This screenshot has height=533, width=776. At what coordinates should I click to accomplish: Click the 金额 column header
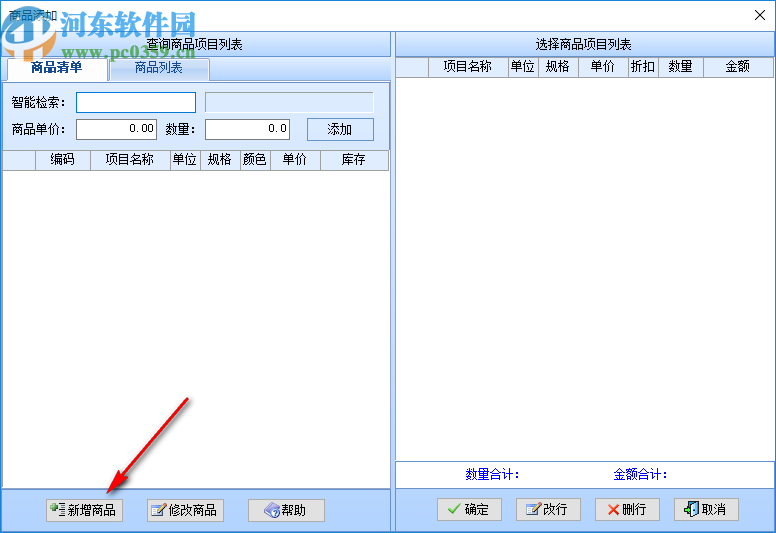[x=737, y=67]
